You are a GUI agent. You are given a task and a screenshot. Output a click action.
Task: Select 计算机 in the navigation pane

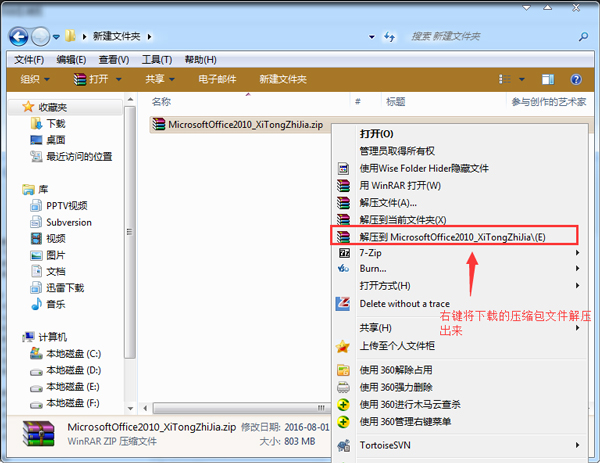pos(44,337)
